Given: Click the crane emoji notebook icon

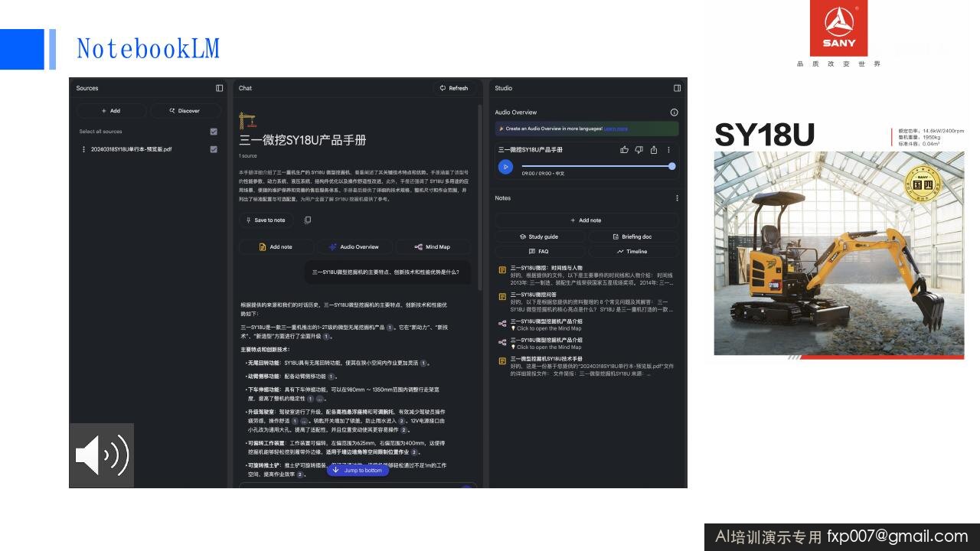Looking at the screenshot, I should 247,121.
